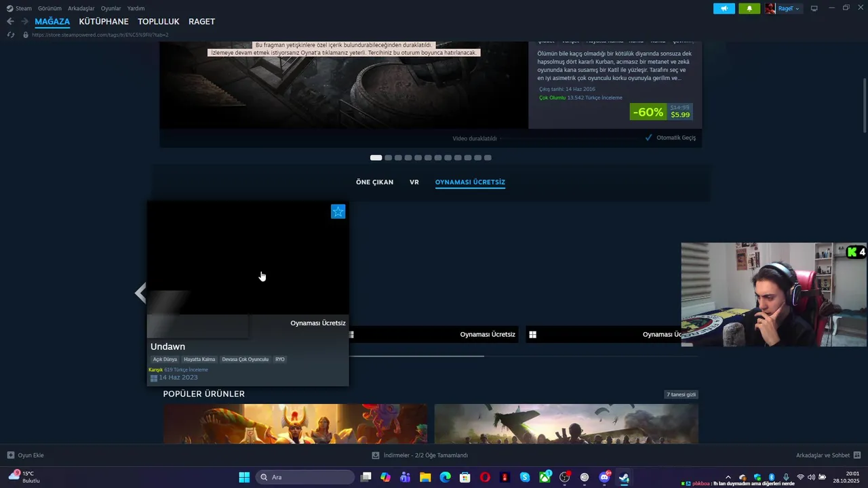Launch Copilot from the taskbar
This screenshot has height=488, width=868.
pos(386,477)
